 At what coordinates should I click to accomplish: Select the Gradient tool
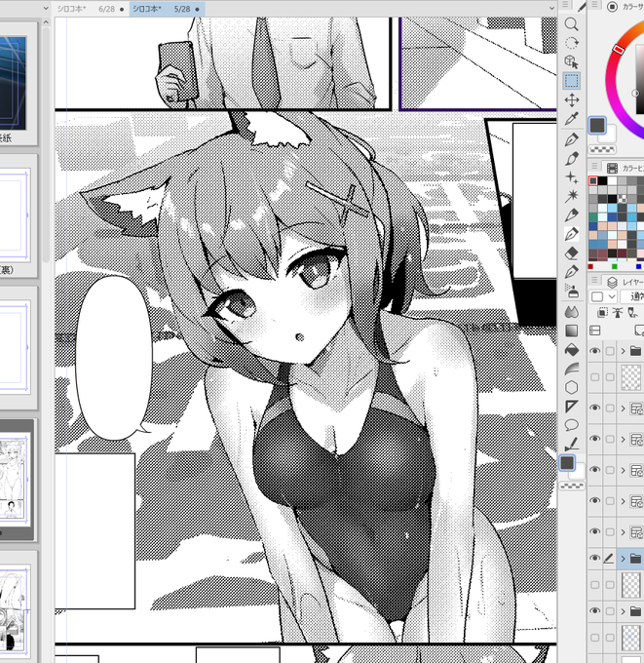tap(571, 331)
